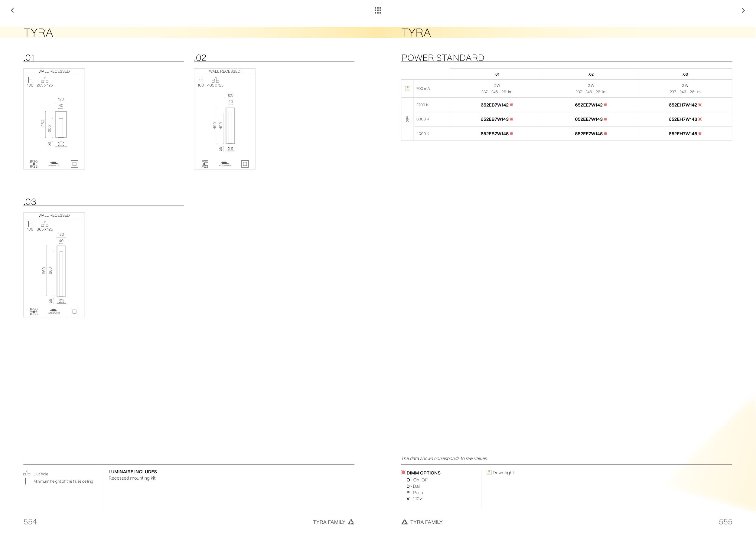Screen dimensions: 756x535
Task: Click the down light icon beside 700 mA
Action: pos(407,88)
